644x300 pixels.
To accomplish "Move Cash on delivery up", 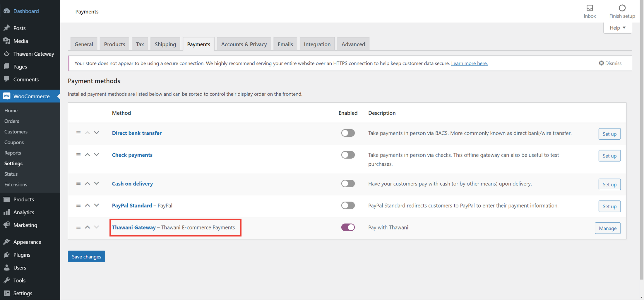I will click(x=87, y=184).
